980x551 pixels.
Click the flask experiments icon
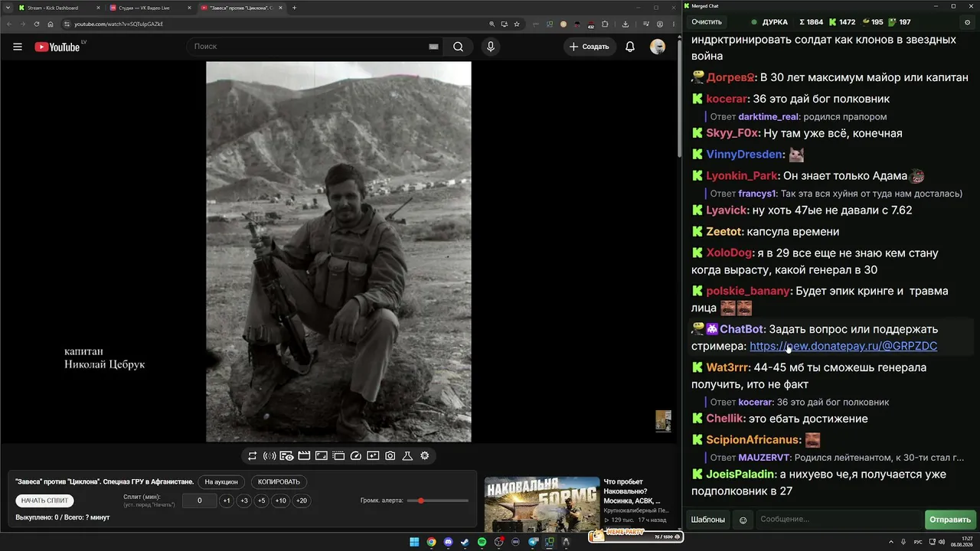pos(407,456)
